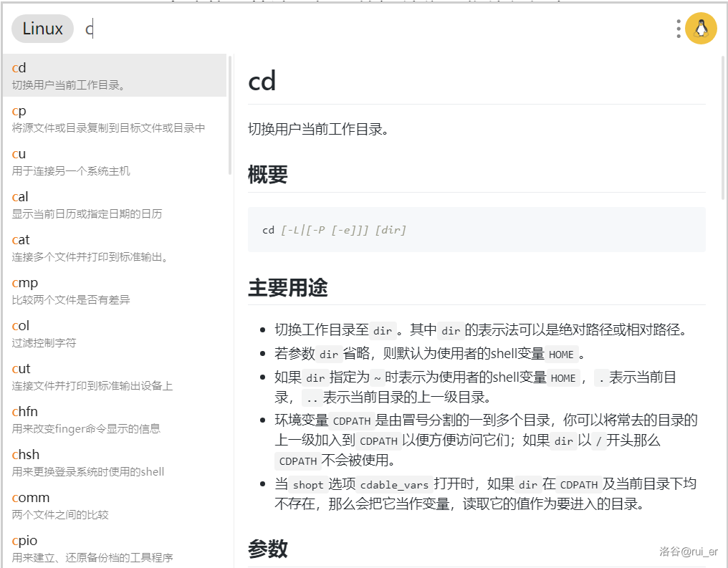Click the Linux tag in search bar
728x568 pixels.
pos(42,29)
